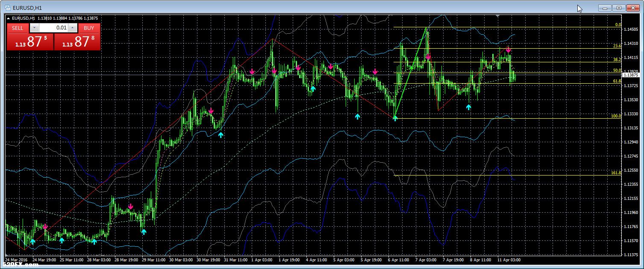
Task: Close the EURUSD,H1 chart window
Action: pos(632,8)
